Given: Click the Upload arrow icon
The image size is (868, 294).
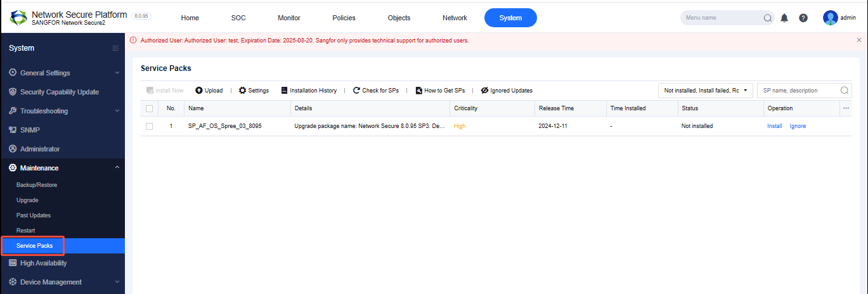Looking at the screenshot, I should [x=198, y=91].
